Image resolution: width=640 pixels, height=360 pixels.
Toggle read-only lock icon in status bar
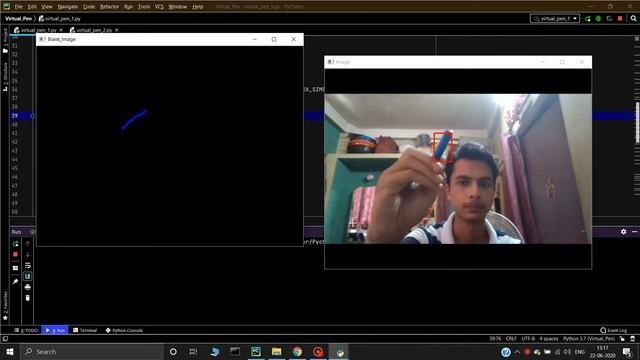(x=622, y=339)
